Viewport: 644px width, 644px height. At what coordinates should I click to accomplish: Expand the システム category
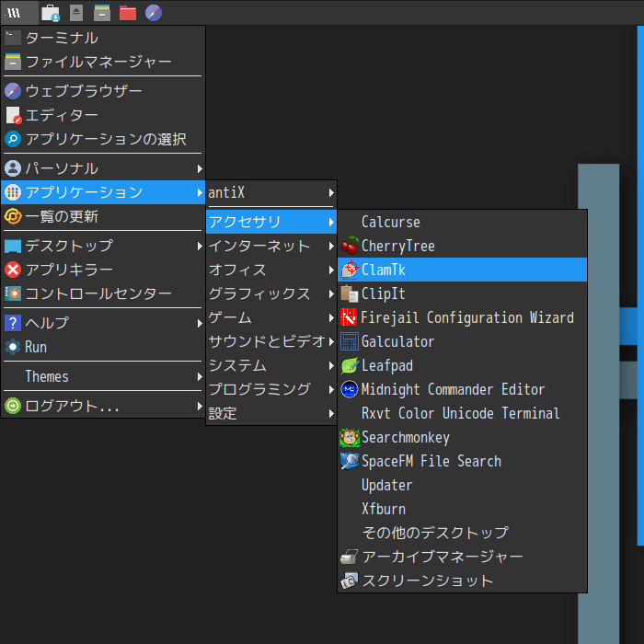tap(271, 365)
